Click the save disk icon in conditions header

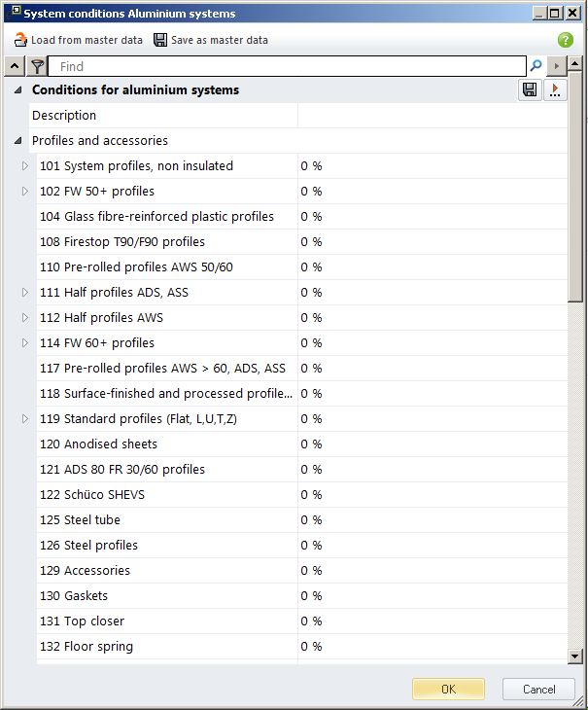tap(530, 90)
